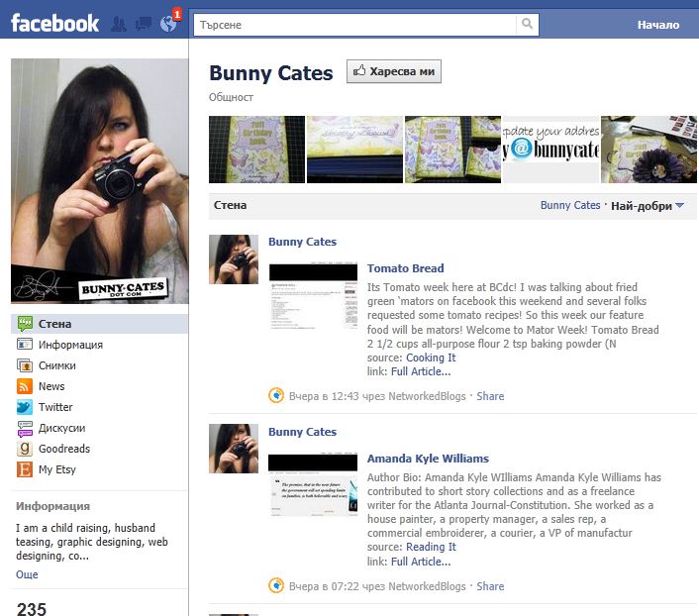Open the messages icon in header
Image resolution: width=699 pixels, height=616 pixels.
[144, 24]
